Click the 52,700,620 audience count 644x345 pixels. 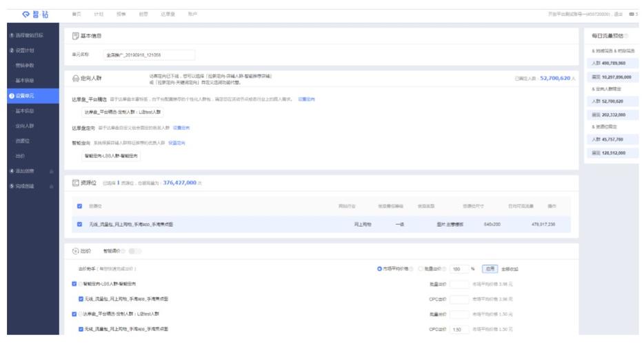tap(555, 78)
